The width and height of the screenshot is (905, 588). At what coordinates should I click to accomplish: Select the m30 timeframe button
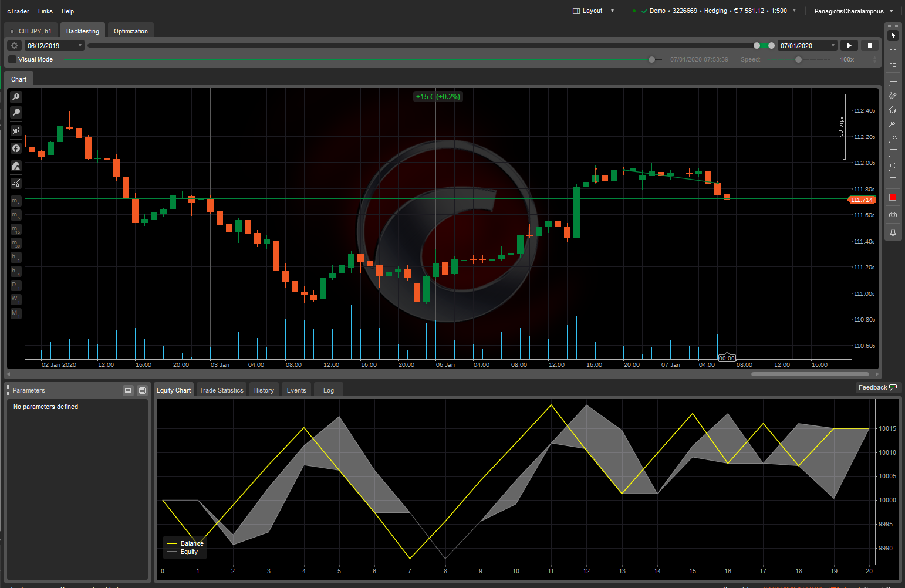pos(16,243)
